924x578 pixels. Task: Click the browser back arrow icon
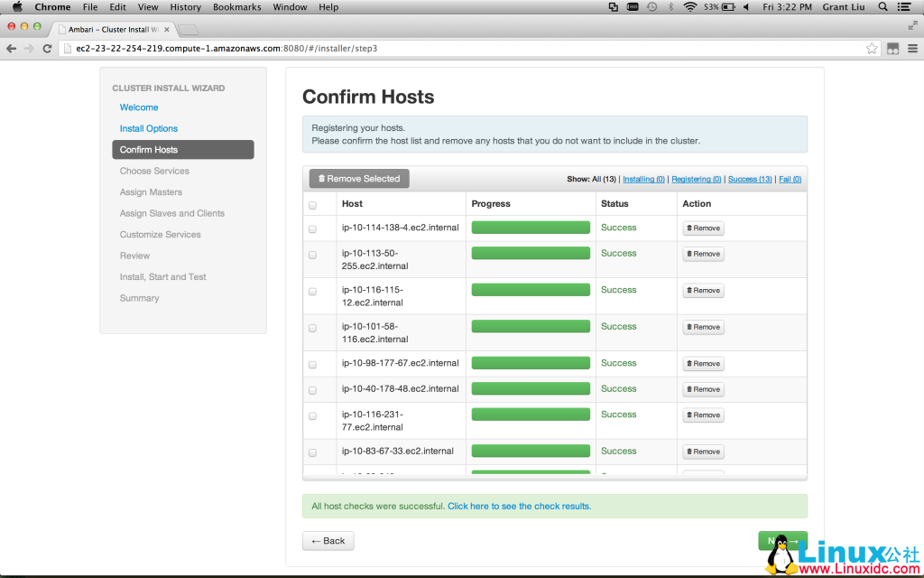[11, 49]
